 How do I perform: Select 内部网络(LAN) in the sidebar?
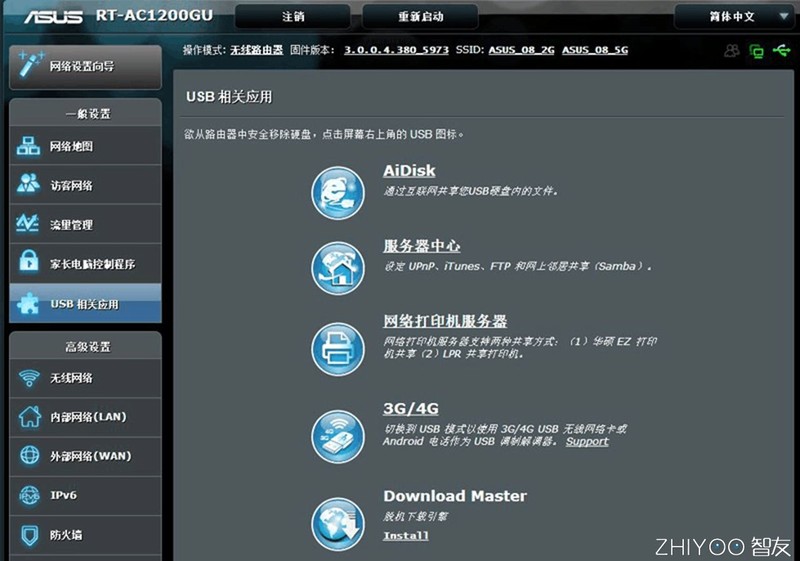click(x=86, y=417)
